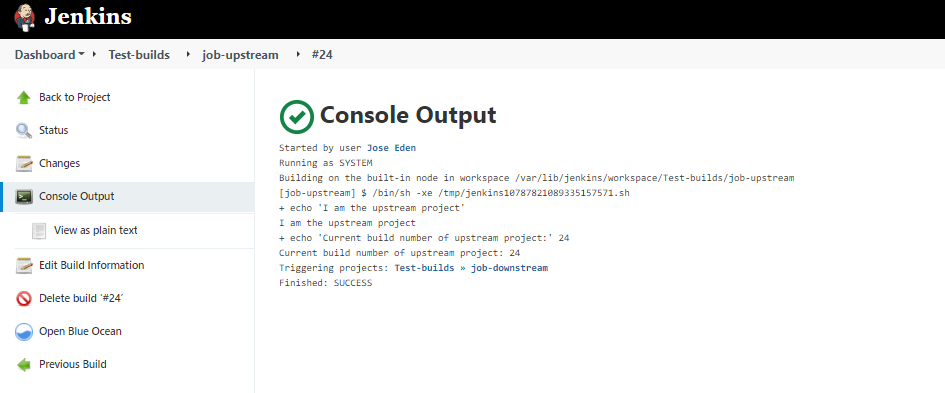Click the #24 build breadcrumb

coord(322,55)
